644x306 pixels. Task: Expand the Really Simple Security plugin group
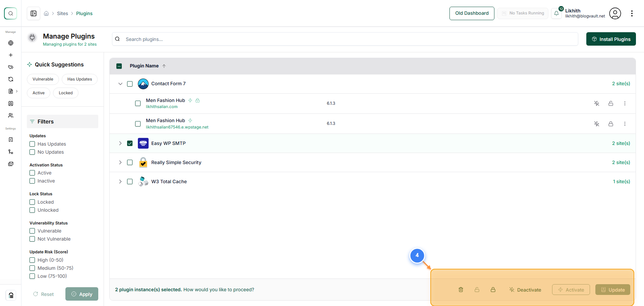120,162
